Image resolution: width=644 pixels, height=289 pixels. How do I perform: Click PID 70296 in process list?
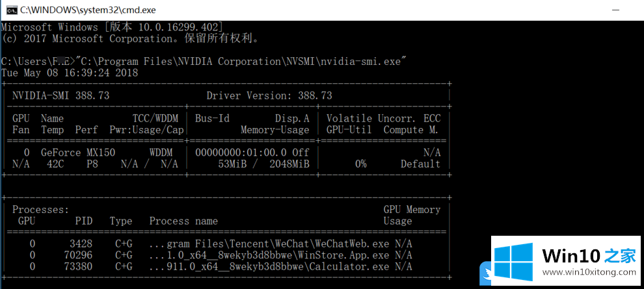[x=79, y=255]
